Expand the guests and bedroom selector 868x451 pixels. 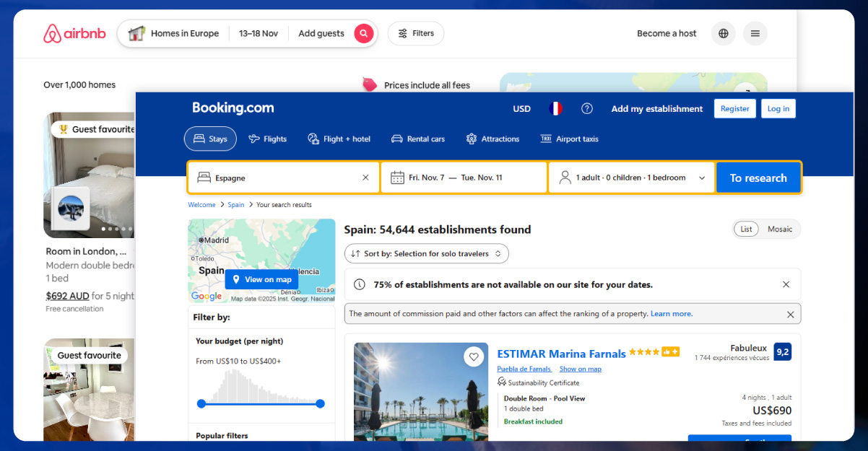coord(630,178)
